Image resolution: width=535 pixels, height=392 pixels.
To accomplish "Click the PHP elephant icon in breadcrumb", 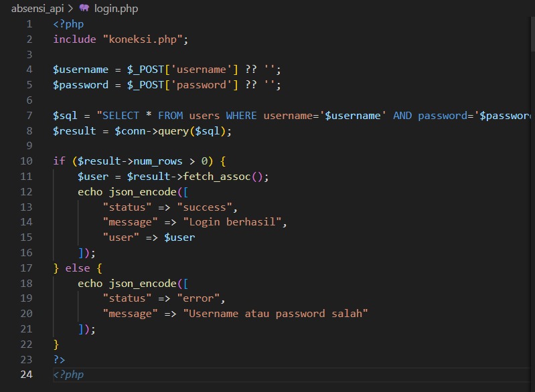I will click(x=84, y=8).
